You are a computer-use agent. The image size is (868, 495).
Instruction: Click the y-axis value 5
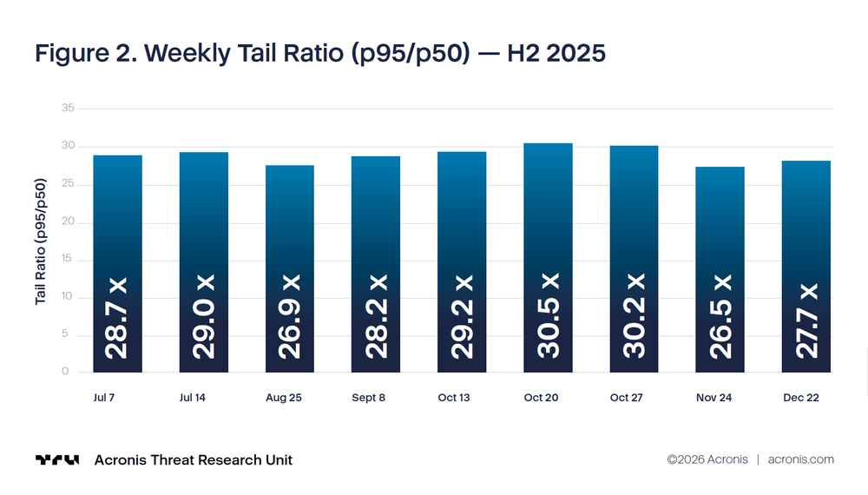pyautogui.click(x=65, y=333)
